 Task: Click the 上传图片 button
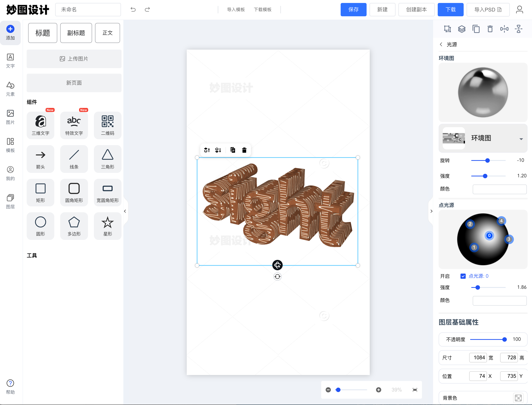tap(74, 58)
